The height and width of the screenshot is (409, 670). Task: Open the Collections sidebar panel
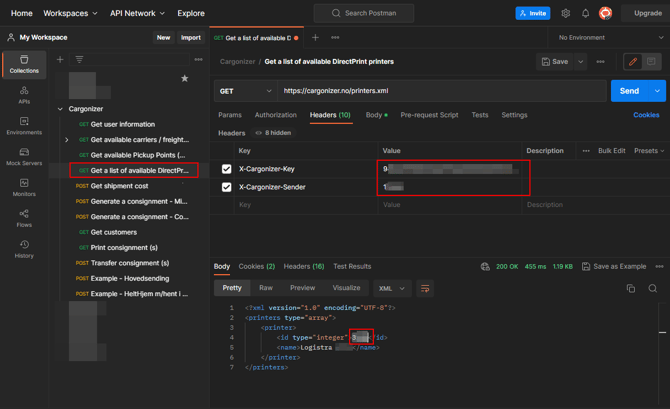pos(24,65)
